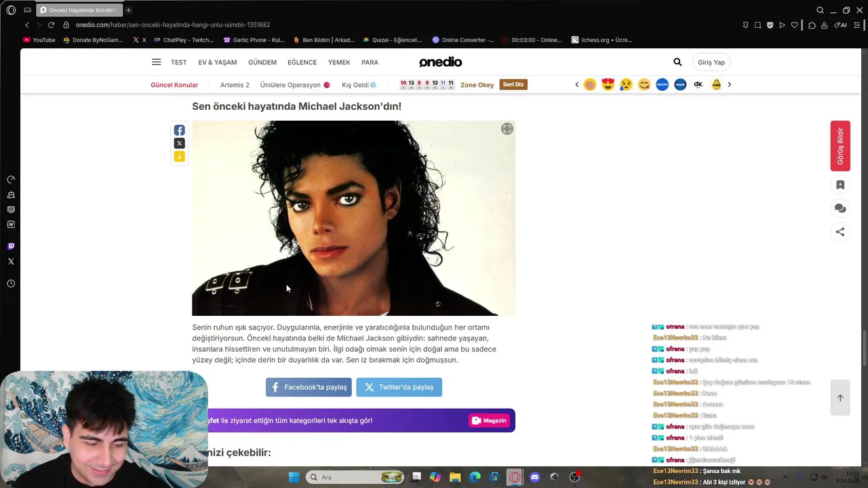Image resolution: width=868 pixels, height=488 pixels.
Task: Select the clapping hands emoji reaction
Action: pyautogui.click(x=590, y=85)
